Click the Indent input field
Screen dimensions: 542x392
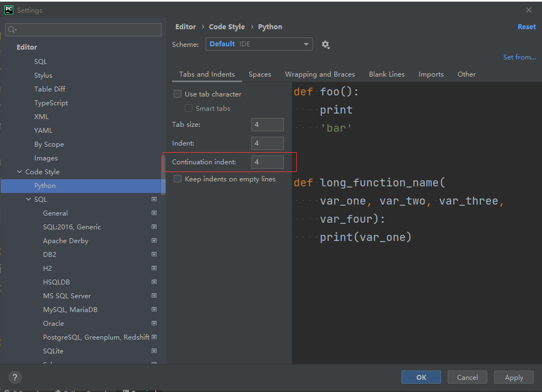pos(267,143)
